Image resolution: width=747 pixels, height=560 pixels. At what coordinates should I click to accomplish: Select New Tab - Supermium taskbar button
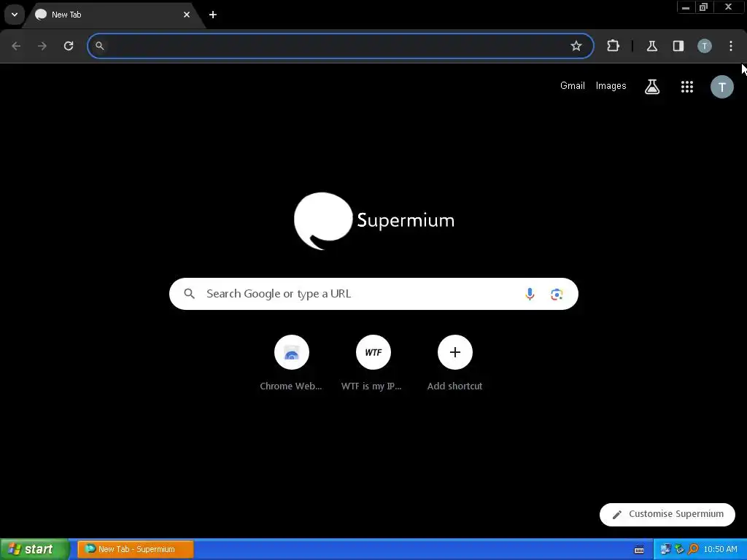(135, 549)
